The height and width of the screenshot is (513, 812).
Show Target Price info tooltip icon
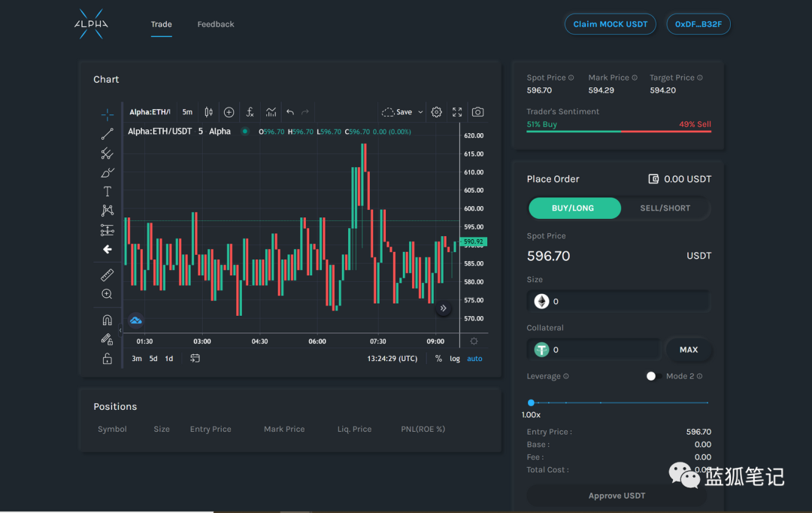700,77
